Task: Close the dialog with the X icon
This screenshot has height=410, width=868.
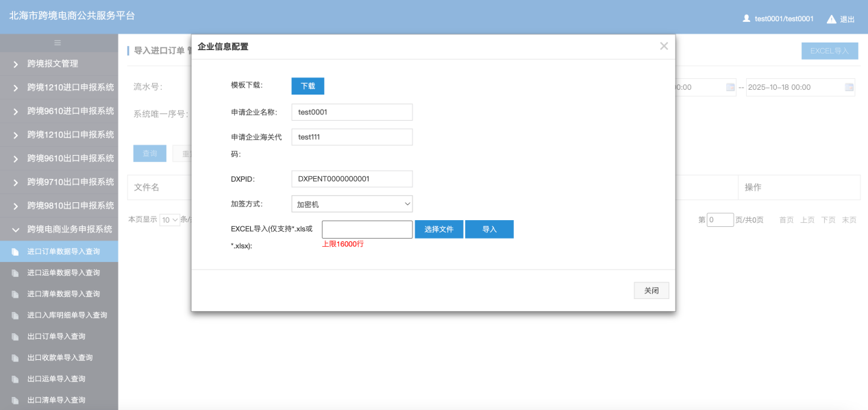Action: click(663, 46)
